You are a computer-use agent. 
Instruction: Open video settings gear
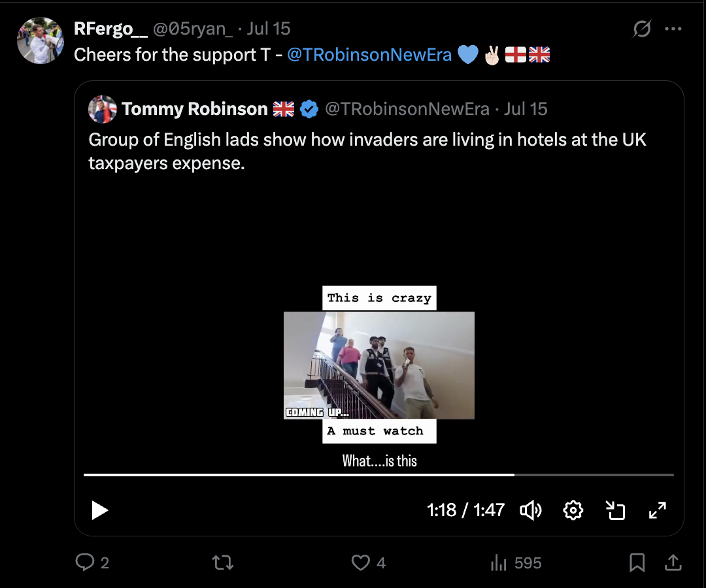(573, 510)
